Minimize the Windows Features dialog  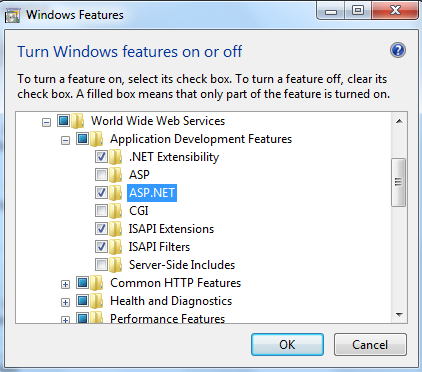pos(331,11)
